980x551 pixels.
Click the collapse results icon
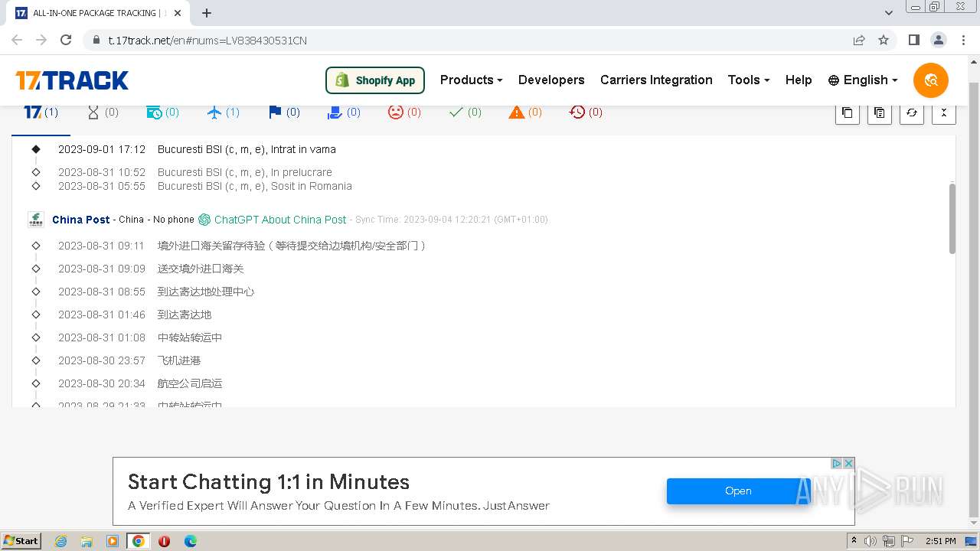click(x=943, y=112)
